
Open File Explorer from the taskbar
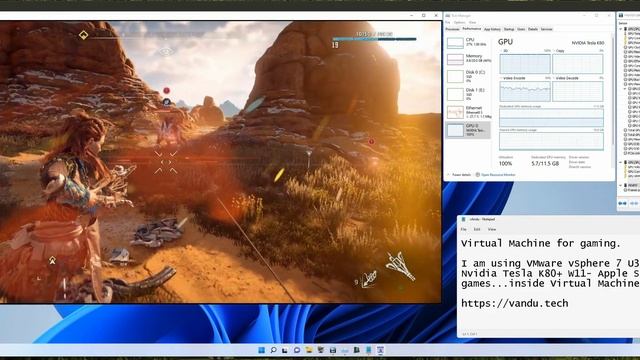[309, 350]
